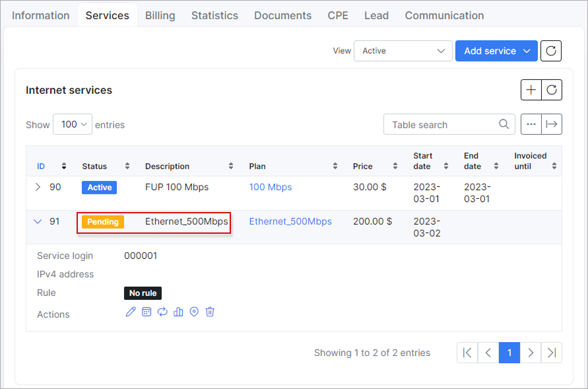Open the table options ellipsis button
The height and width of the screenshot is (389, 588).
pos(531,124)
